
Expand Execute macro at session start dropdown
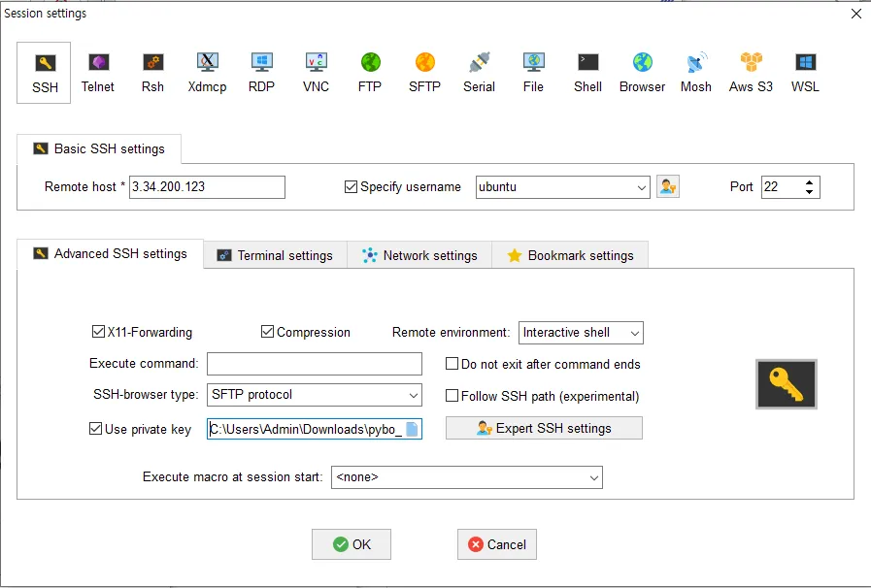pyautogui.click(x=594, y=477)
